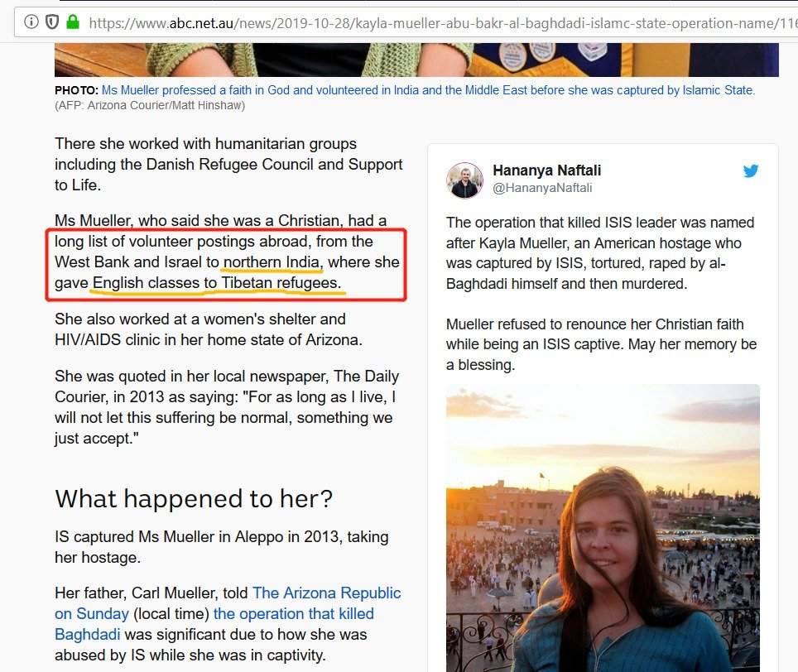798x672 pixels.
Task: Click the green padlock security icon
Action: coord(73,22)
